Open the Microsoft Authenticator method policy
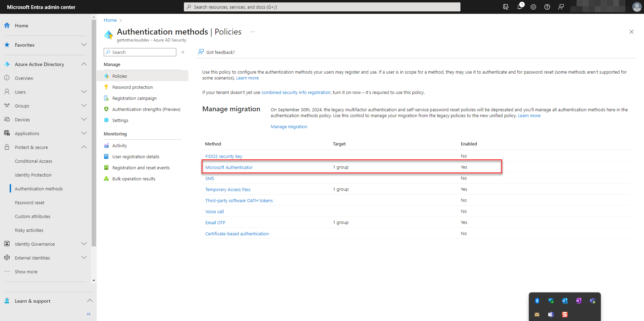 [x=229, y=167]
